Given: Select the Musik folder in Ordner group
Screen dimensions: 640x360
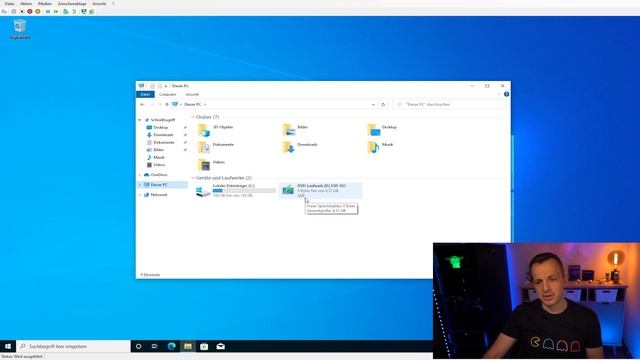Looking at the screenshot, I should click(380, 147).
